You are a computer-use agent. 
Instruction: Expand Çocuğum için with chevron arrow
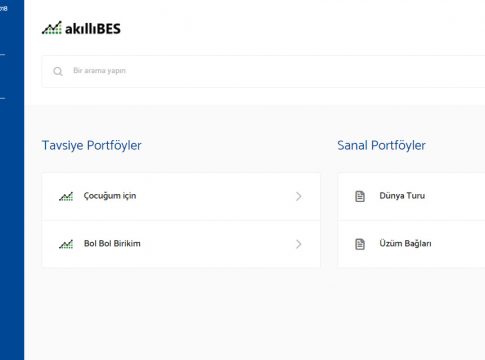[x=299, y=197]
